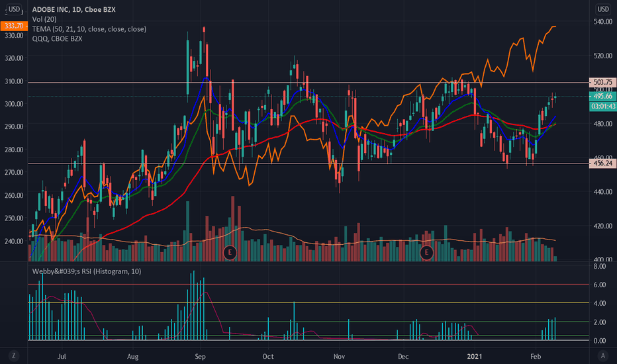Viewport: 617px width, 364px height.
Task: Click the 2021 label on time axis
Action: (474, 357)
